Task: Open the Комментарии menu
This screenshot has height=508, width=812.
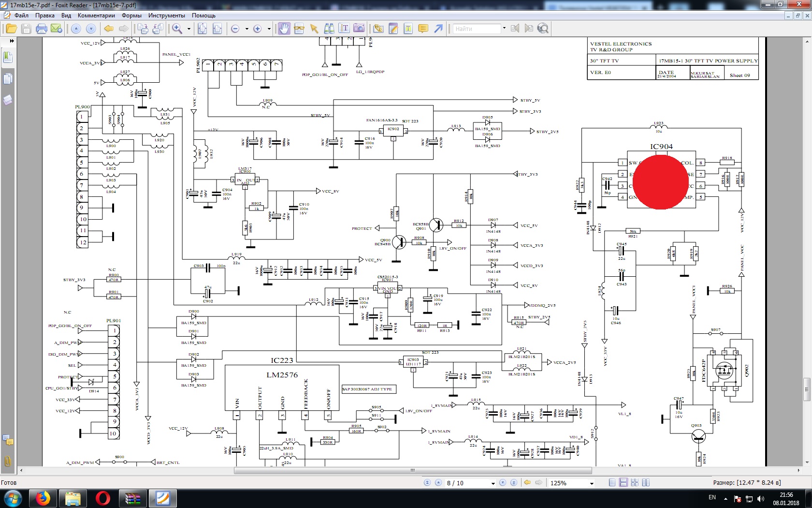Action: tap(96, 15)
